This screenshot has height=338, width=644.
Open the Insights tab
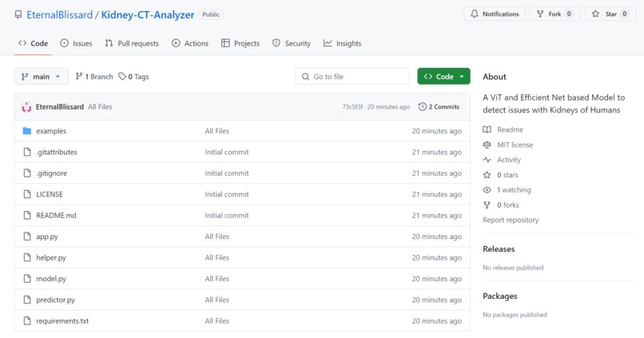pos(343,43)
